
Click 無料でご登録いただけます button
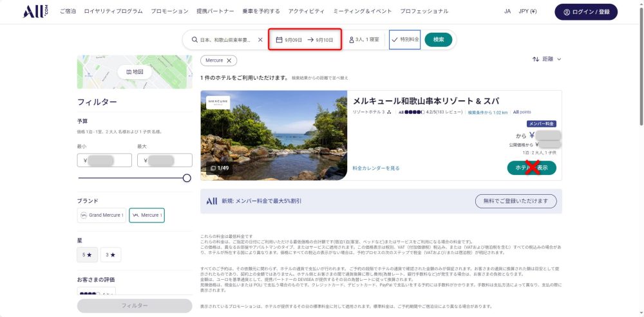[516, 201]
